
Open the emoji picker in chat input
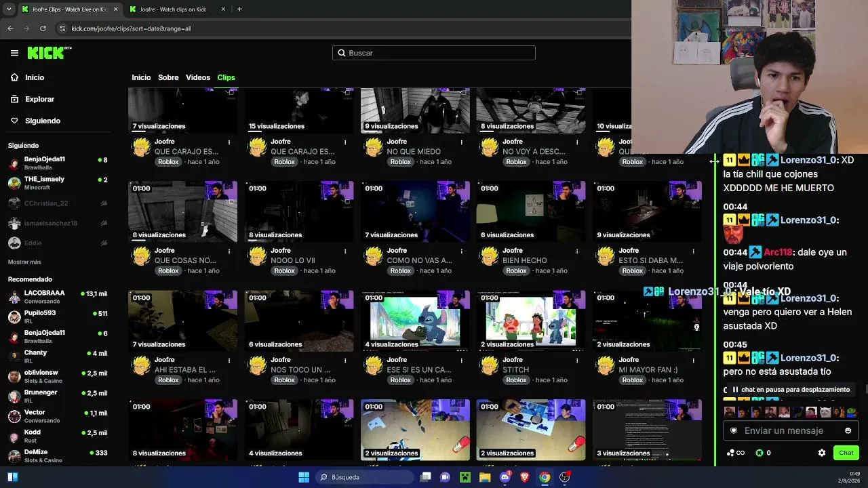click(848, 430)
